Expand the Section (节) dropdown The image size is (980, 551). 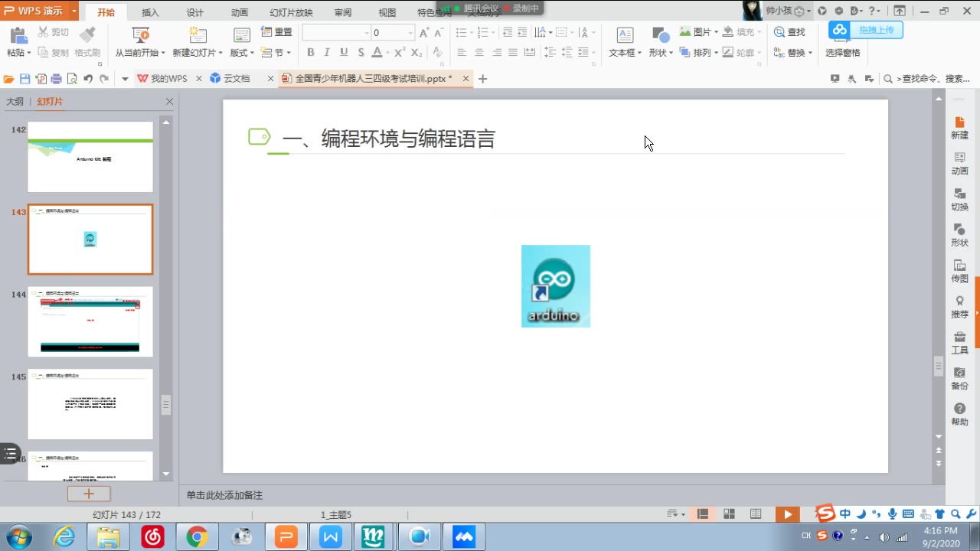[276, 53]
